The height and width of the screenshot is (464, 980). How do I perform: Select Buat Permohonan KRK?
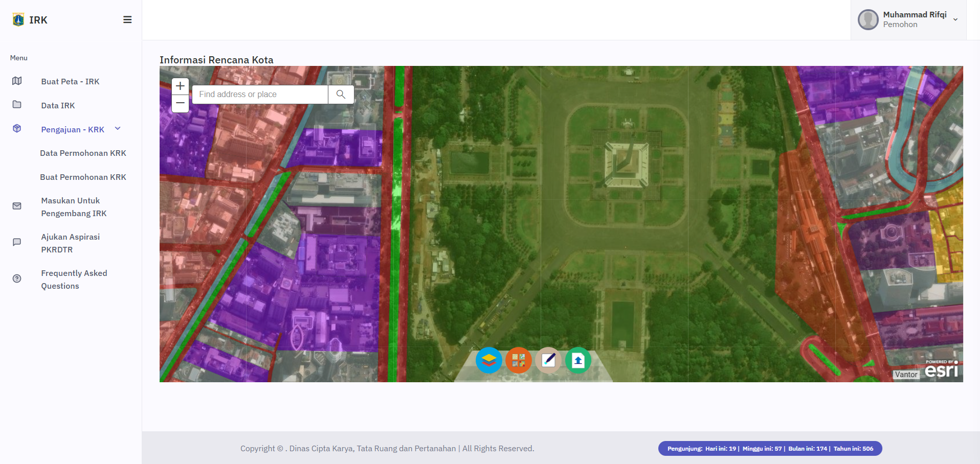click(83, 177)
